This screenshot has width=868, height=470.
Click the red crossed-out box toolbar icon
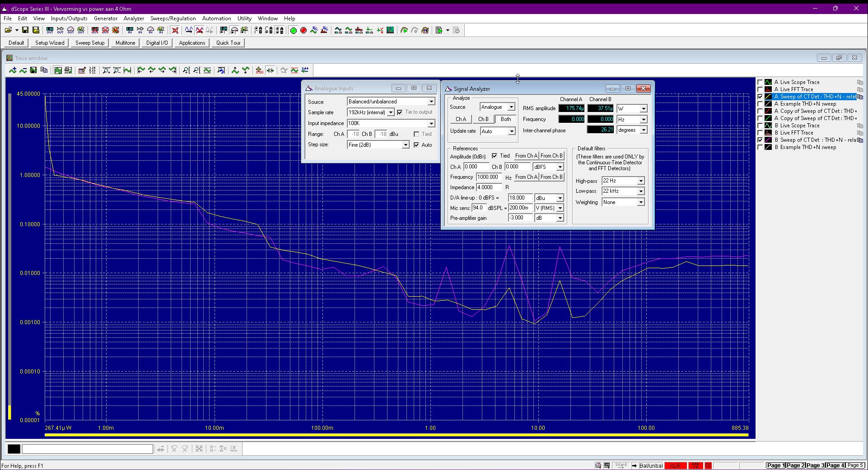tap(175, 30)
